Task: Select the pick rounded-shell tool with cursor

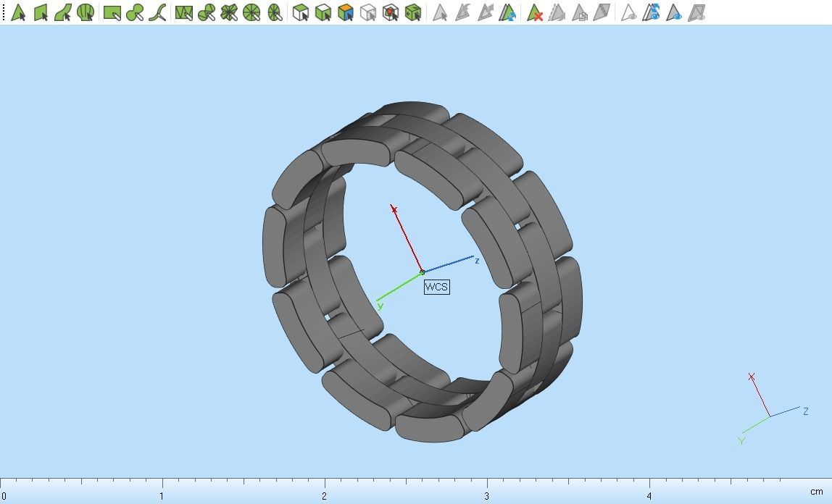Action: click(86, 12)
